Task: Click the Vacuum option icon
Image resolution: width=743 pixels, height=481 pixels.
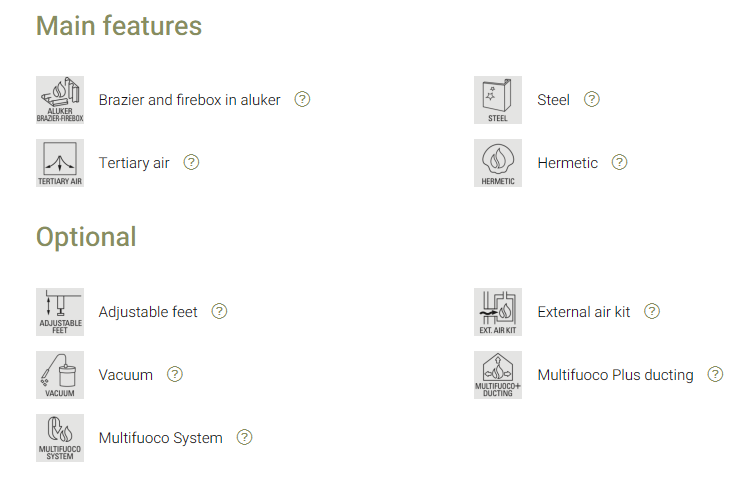Action: pos(60,375)
